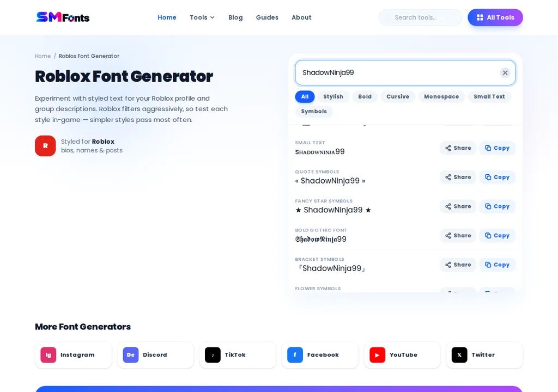Open the Twitter font generator card
Viewport: 558px width, 392px height.
pyautogui.click(x=484, y=355)
